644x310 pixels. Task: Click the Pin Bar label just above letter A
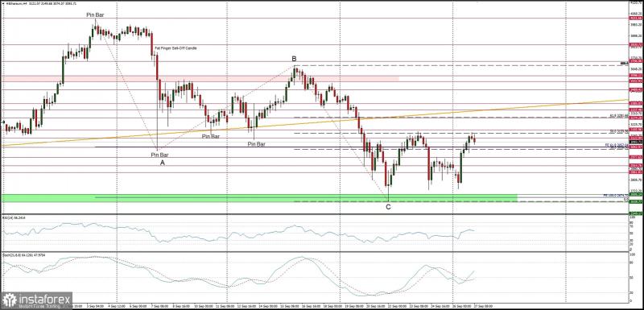click(x=159, y=155)
